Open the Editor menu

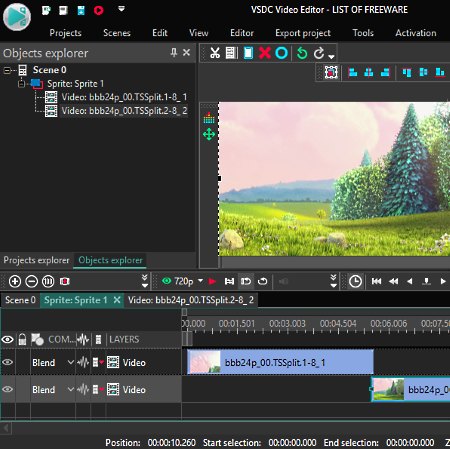242,33
